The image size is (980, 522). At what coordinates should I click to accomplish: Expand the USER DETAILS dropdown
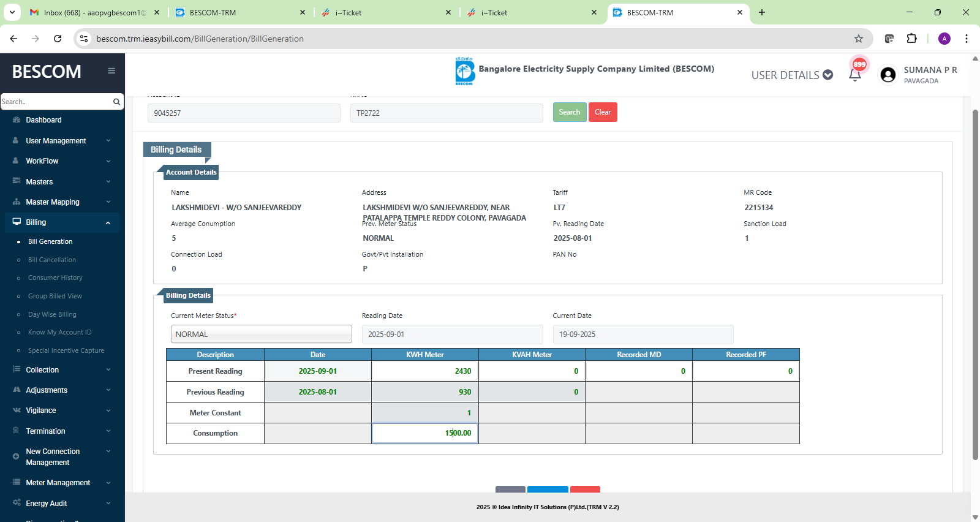pyautogui.click(x=792, y=75)
